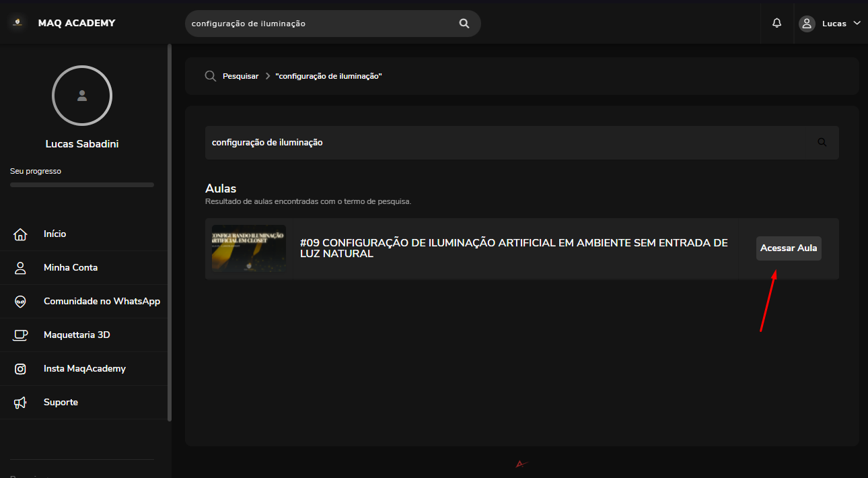Click the search icon in results search box
The image size is (868, 478).
coord(822,143)
